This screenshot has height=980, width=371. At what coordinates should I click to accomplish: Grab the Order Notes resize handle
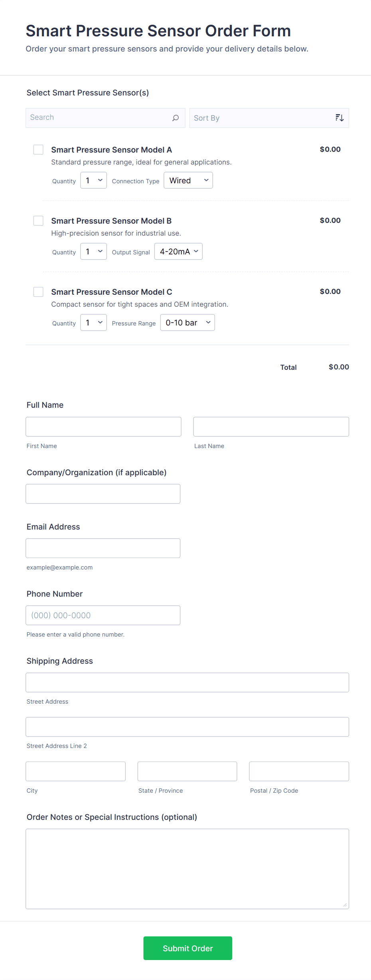click(x=345, y=905)
